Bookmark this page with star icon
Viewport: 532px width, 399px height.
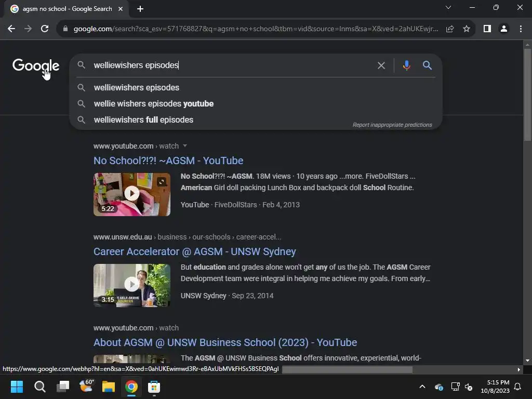pos(467,29)
